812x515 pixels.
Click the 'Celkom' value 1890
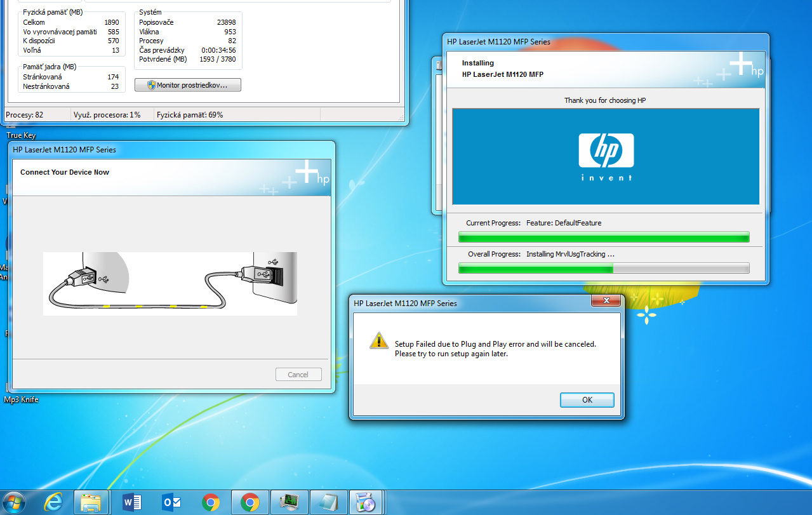tap(112, 22)
